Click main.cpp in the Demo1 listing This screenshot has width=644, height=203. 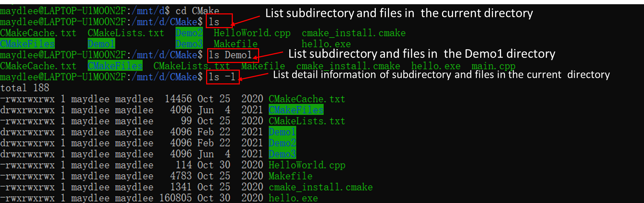(493, 66)
